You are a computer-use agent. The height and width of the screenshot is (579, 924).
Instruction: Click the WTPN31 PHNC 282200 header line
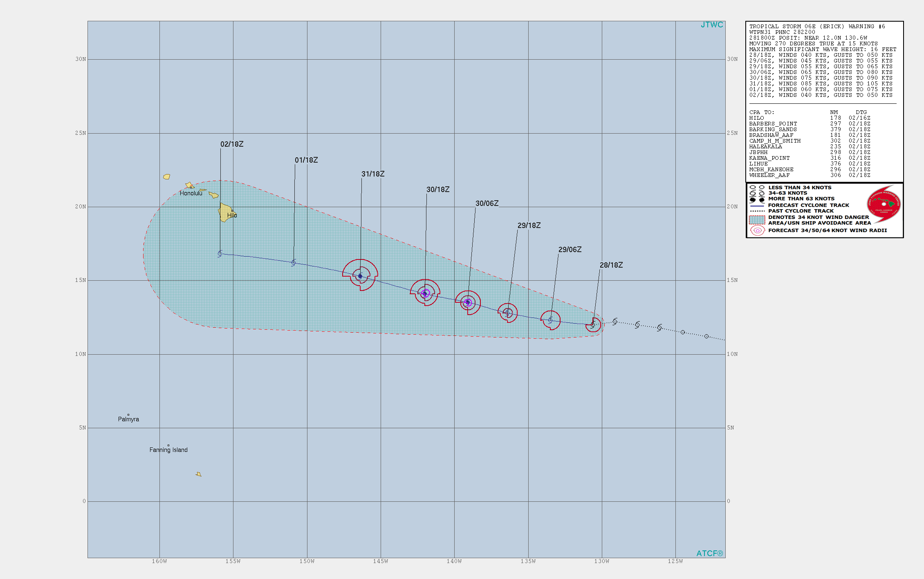point(782,32)
